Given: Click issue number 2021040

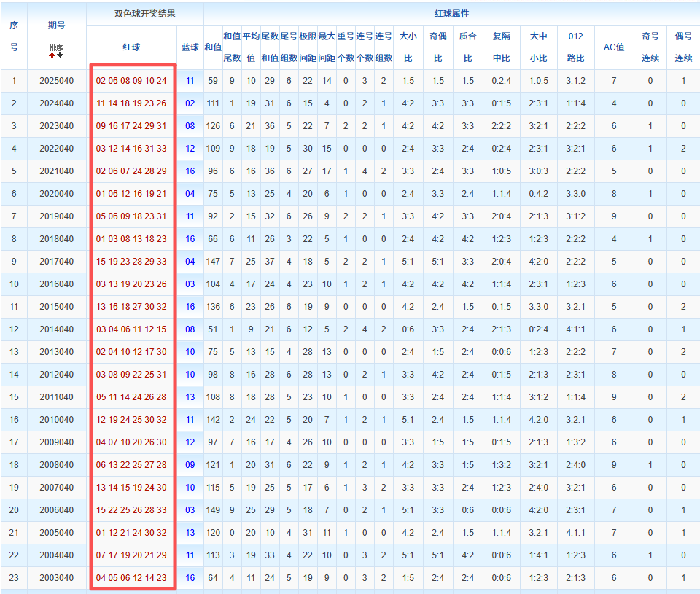Looking at the screenshot, I should click(x=56, y=171).
